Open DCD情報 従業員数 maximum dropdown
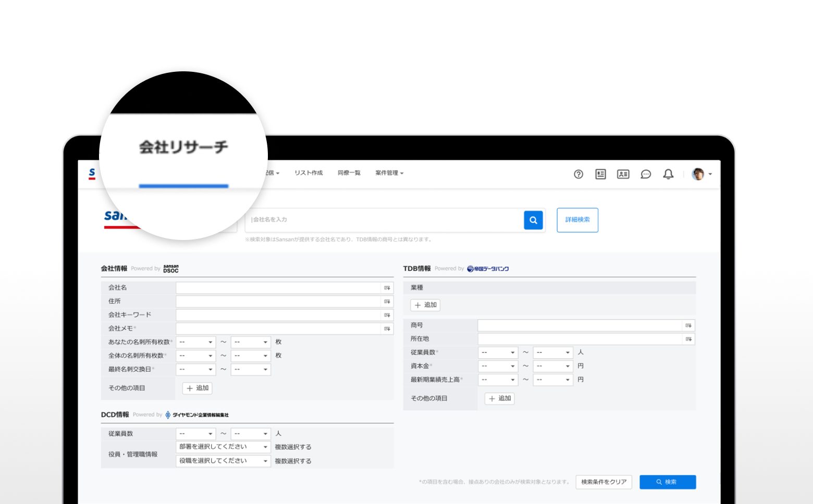813x504 pixels. point(251,434)
